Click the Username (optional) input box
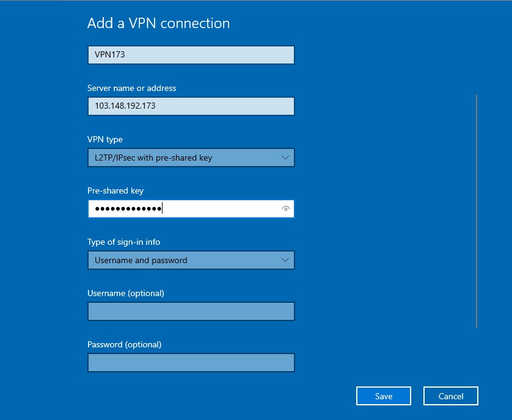This screenshot has width=512, height=420. [191, 311]
